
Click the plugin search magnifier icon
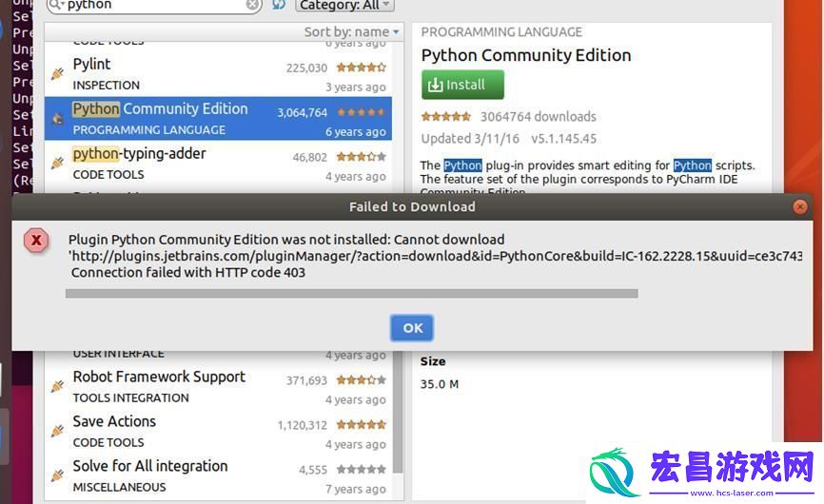coord(54,5)
